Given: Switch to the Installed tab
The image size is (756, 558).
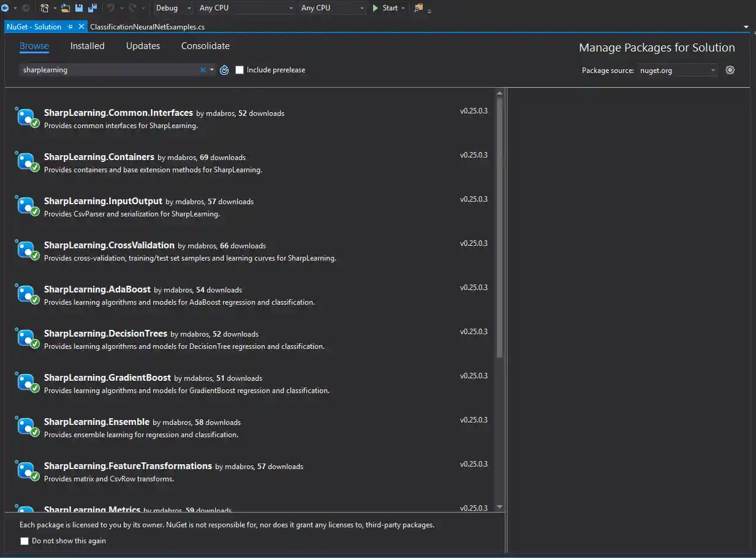Looking at the screenshot, I should point(87,46).
